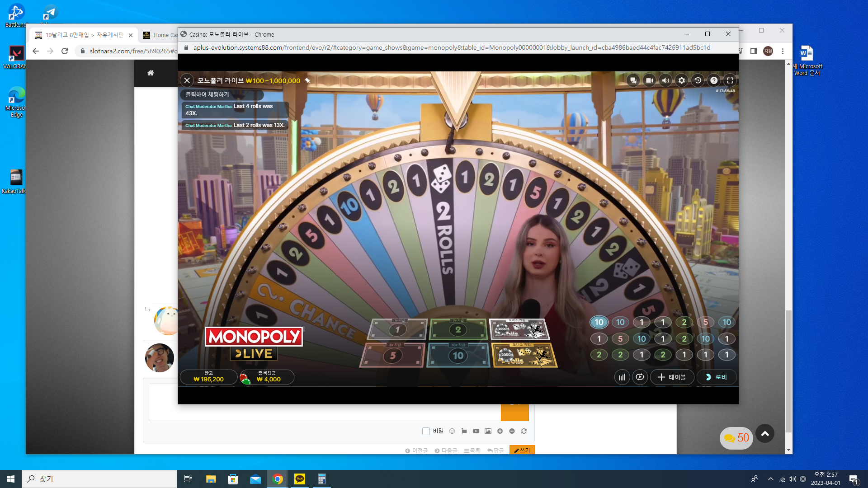Open KakaoTalk from the taskbar
This screenshot has height=488, width=868.
coord(300,479)
